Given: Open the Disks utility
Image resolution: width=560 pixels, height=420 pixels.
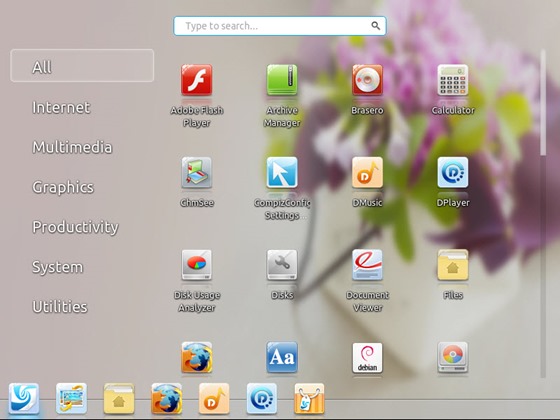Looking at the screenshot, I should pyautogui.click(x=282, y=265).
